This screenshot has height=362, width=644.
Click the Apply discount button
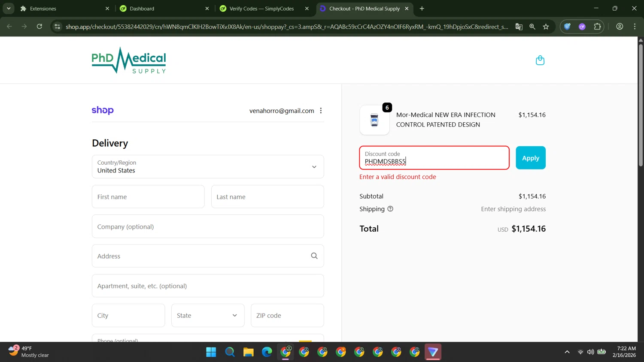pos(531,158)
